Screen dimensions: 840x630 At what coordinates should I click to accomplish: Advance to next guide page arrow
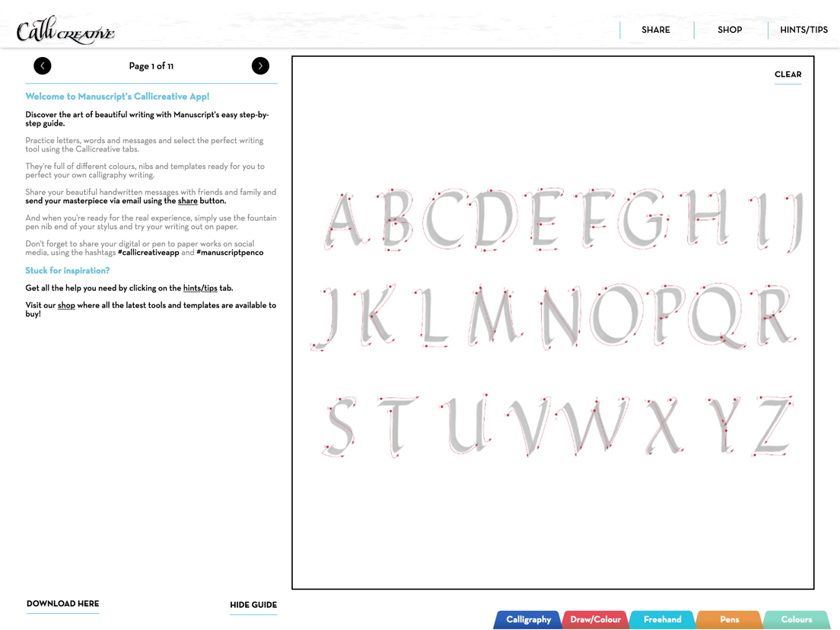tap(260, 66)
